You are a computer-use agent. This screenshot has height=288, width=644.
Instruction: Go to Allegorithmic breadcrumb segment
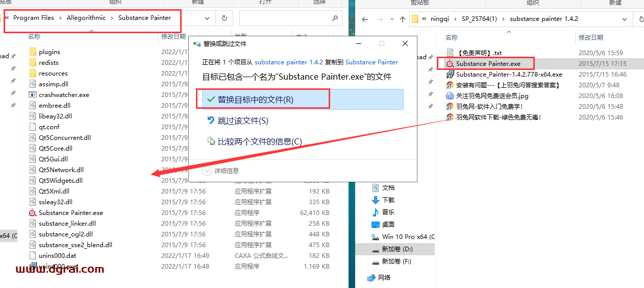(x=86, y=18)
